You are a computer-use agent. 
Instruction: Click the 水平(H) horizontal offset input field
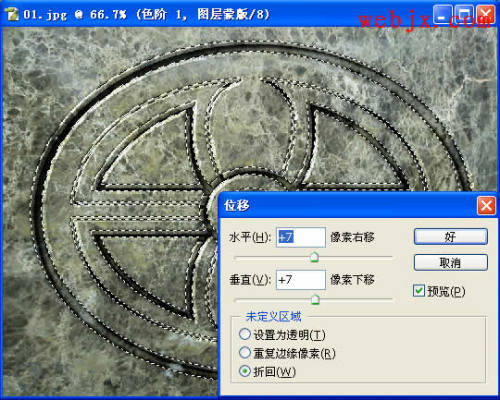[301, 237]
